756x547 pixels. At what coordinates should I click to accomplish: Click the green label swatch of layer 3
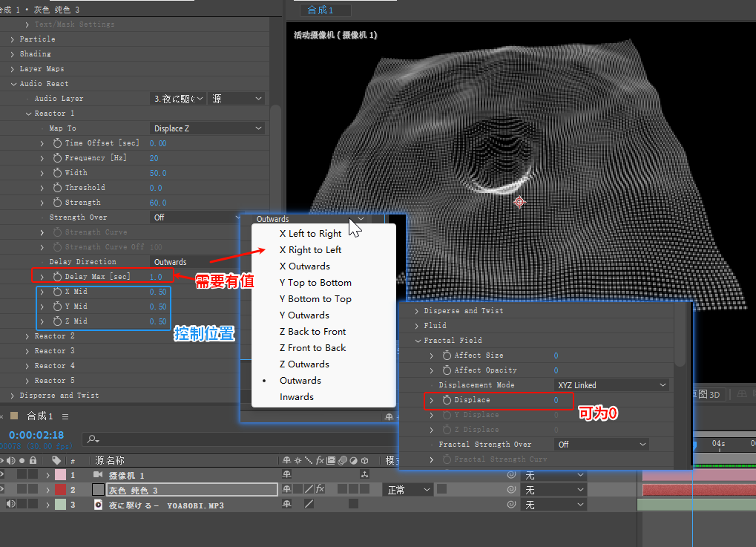pyautogui.click(x=60, y=505)
